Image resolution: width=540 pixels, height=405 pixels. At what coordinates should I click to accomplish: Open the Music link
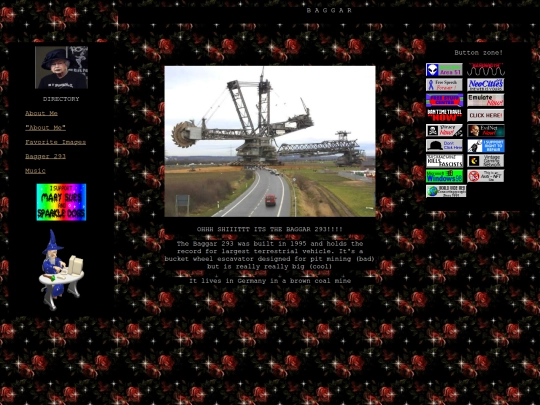click(35, 171)
